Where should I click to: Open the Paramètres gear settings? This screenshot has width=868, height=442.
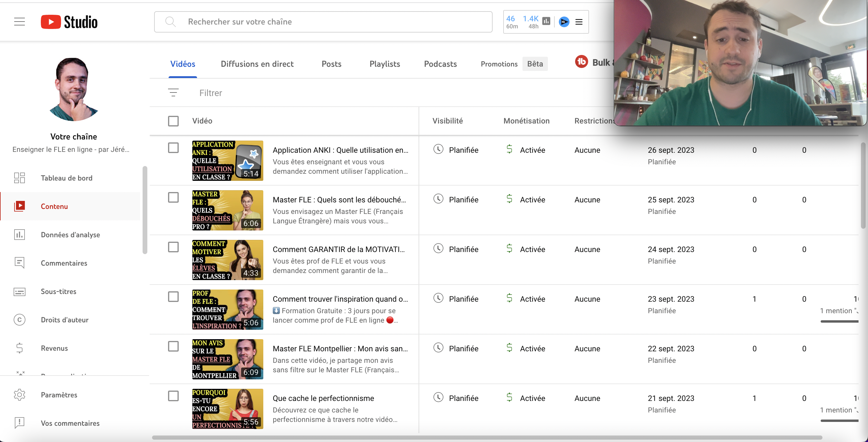click(20, 394)
